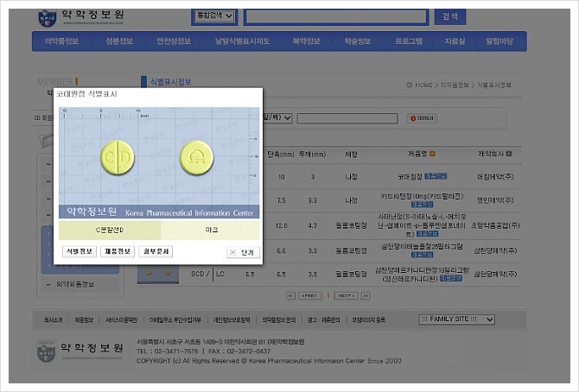579x392 pixels.
Task: Open the 프로그램 menu
Action: [409, 41]
